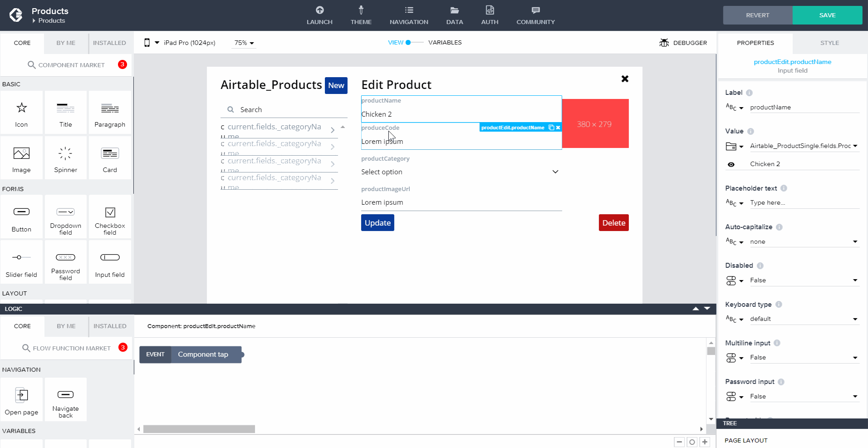Switch to the STYLE tab
Image resolution: width=868 pixels, height=448 pixels.
pyautogui.click(x=829, y=43)
